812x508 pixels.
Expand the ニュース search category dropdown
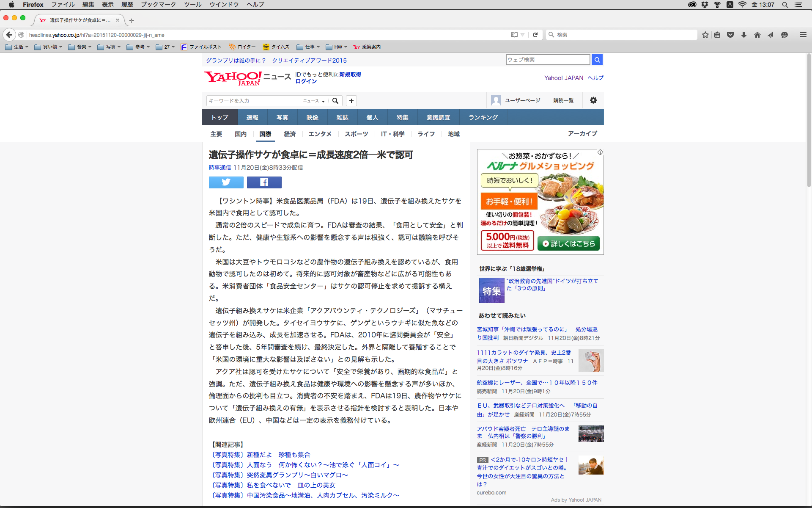(x=314, y=101)
